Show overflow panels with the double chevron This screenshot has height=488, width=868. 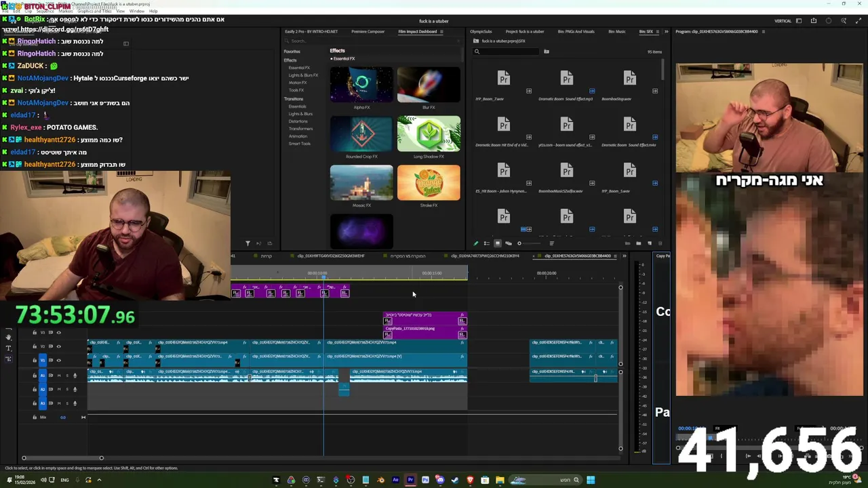(x=666, y=31)
